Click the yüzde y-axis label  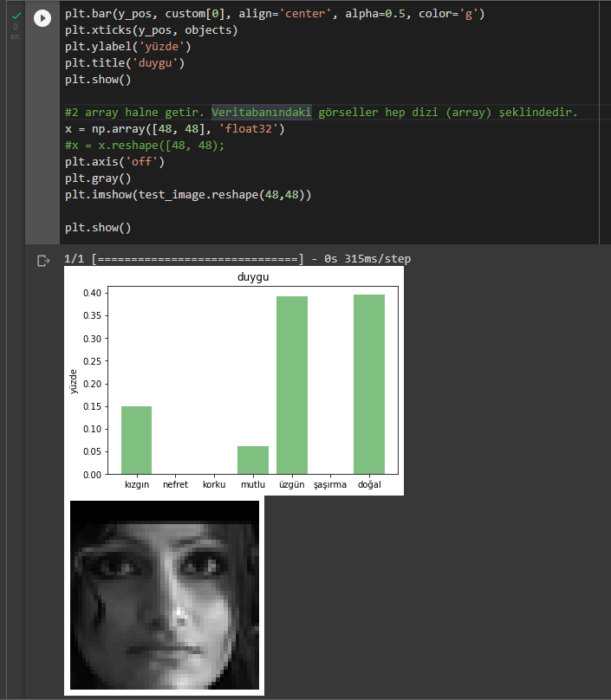[x=74, y=381]
